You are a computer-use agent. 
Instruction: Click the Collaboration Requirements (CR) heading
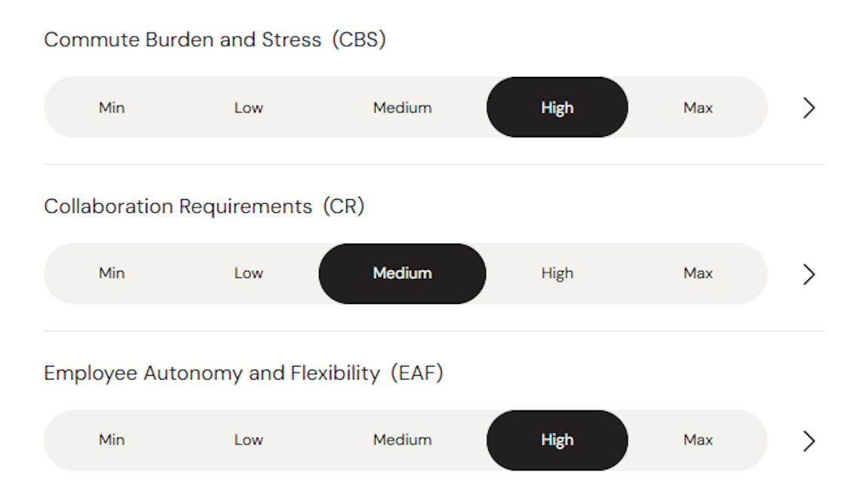click(x=204, y=206)
